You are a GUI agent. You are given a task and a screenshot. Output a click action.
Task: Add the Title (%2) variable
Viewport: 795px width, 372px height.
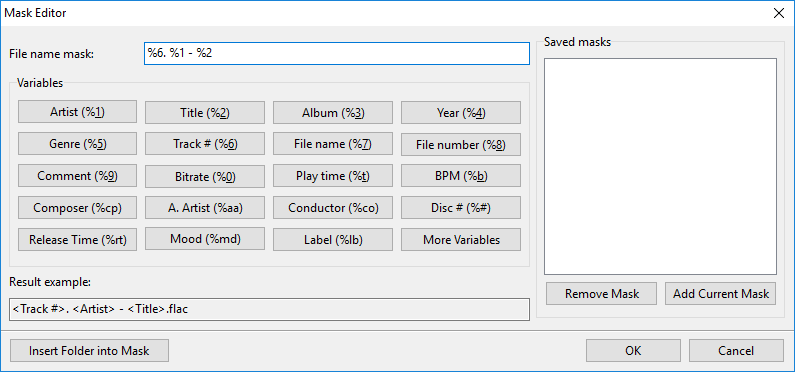[205, 113]
